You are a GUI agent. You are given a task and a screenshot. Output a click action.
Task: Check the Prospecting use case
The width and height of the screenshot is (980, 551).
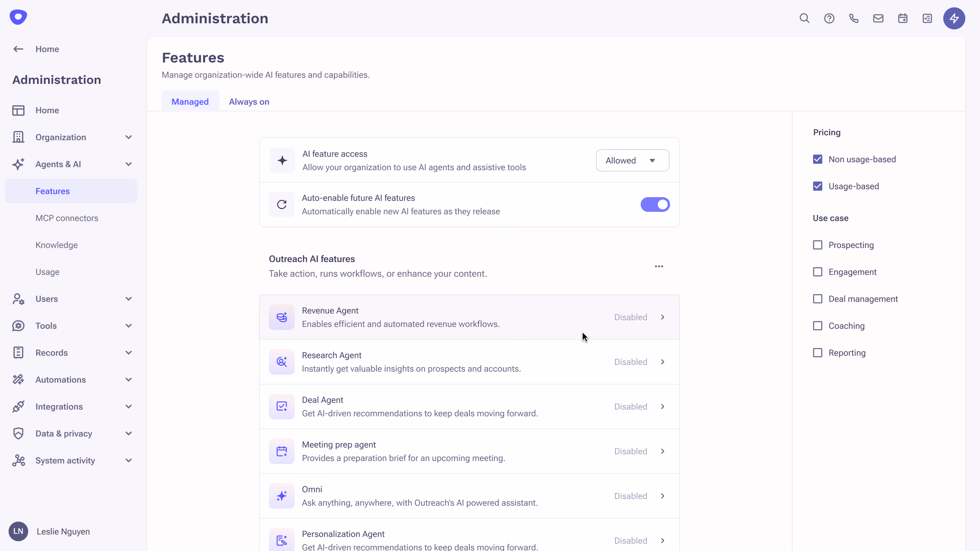[818, 245]
